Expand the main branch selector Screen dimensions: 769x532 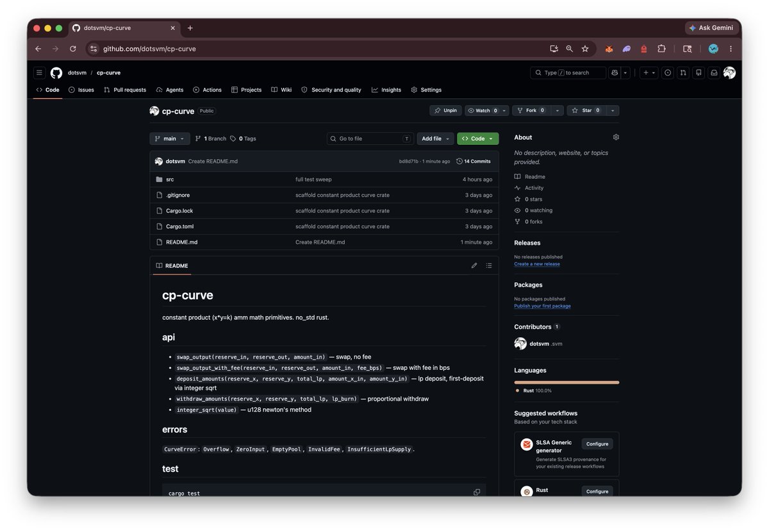tap(170, 138)
